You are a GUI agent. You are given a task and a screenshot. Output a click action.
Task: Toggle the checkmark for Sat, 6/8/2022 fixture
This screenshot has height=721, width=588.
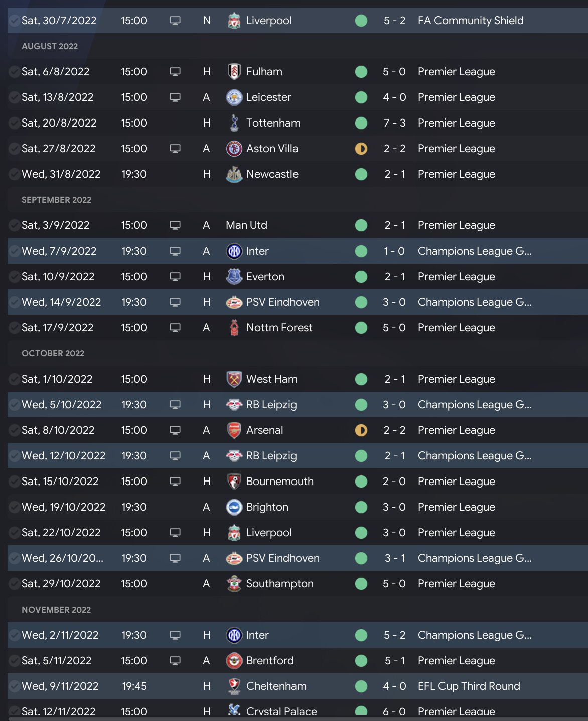tap(15, 72)
